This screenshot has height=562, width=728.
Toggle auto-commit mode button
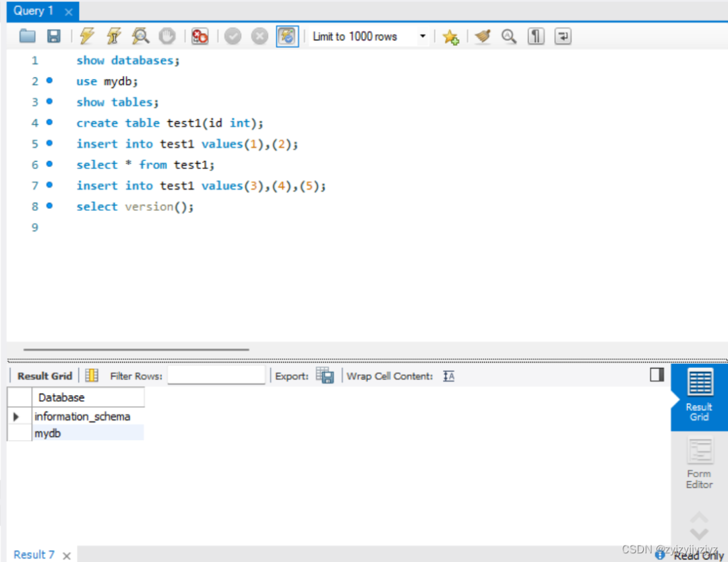click(287, 36)
